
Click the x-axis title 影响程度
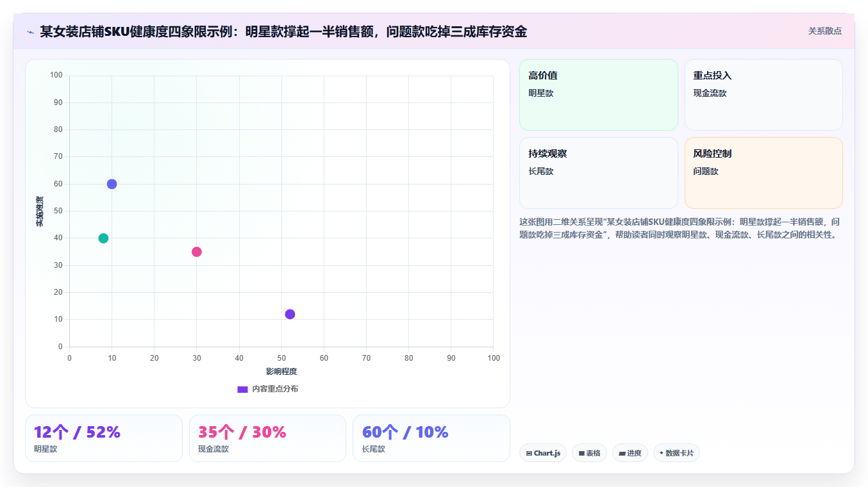(x=281, y=372)
